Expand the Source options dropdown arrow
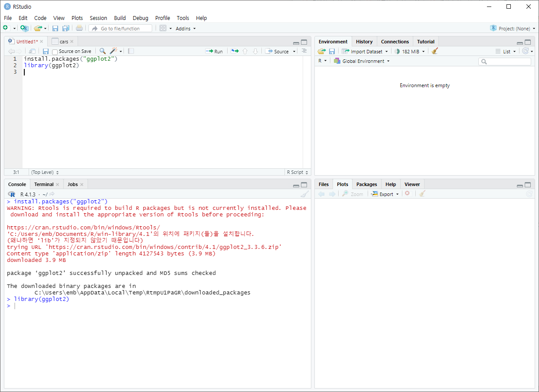The width and height of the screenshot is (539, 392). [294, 52]
